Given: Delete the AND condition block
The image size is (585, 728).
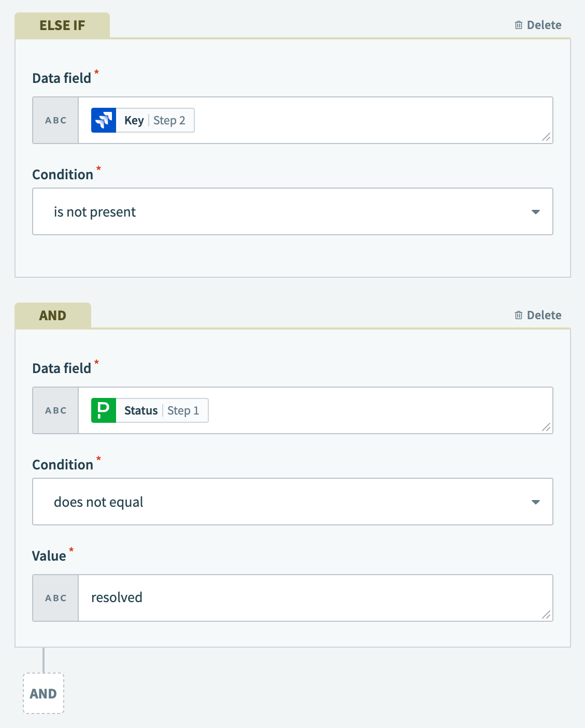Looking at the screenshot, I should (x=539, y=315).
